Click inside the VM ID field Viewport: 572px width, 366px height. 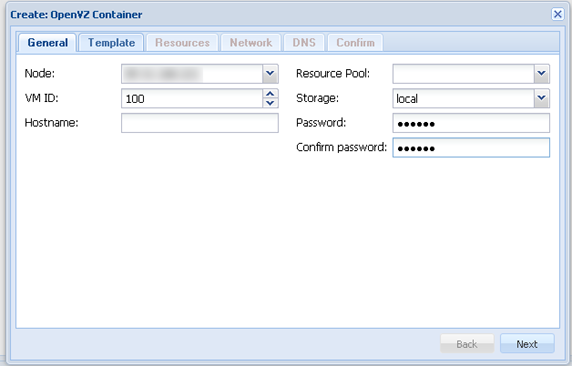tap(192, 99)
